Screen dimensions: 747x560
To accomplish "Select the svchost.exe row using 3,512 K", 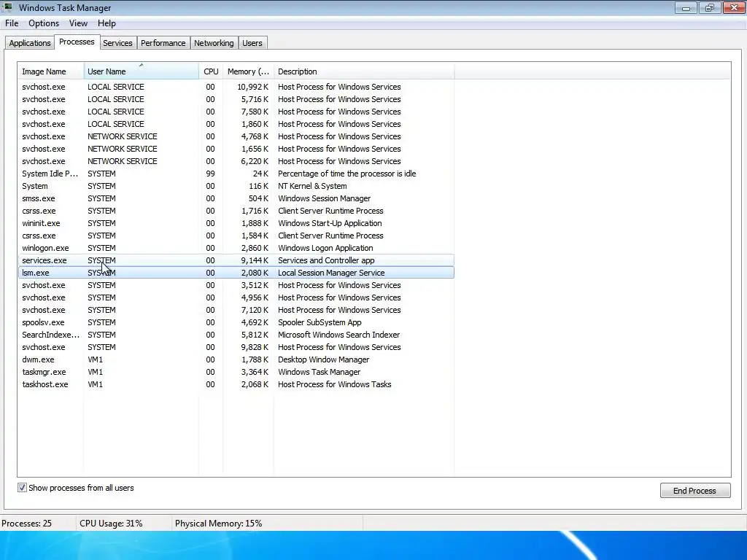I will pos(236,285).
